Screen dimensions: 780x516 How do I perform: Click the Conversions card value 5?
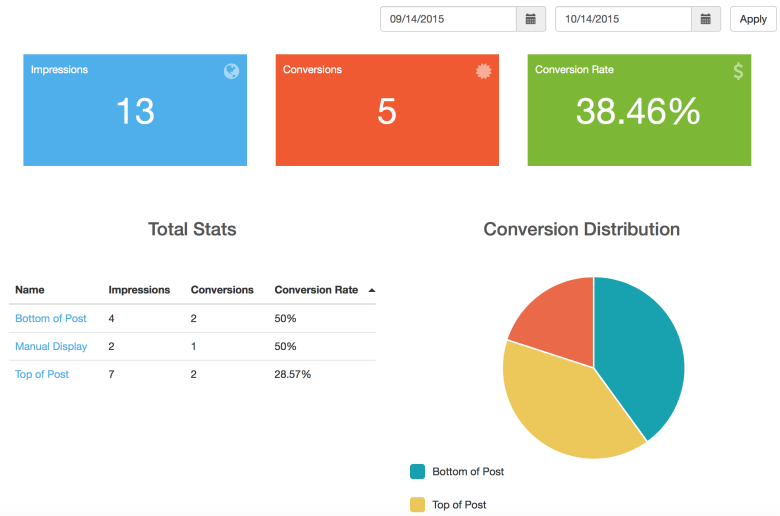pos(387,111)
